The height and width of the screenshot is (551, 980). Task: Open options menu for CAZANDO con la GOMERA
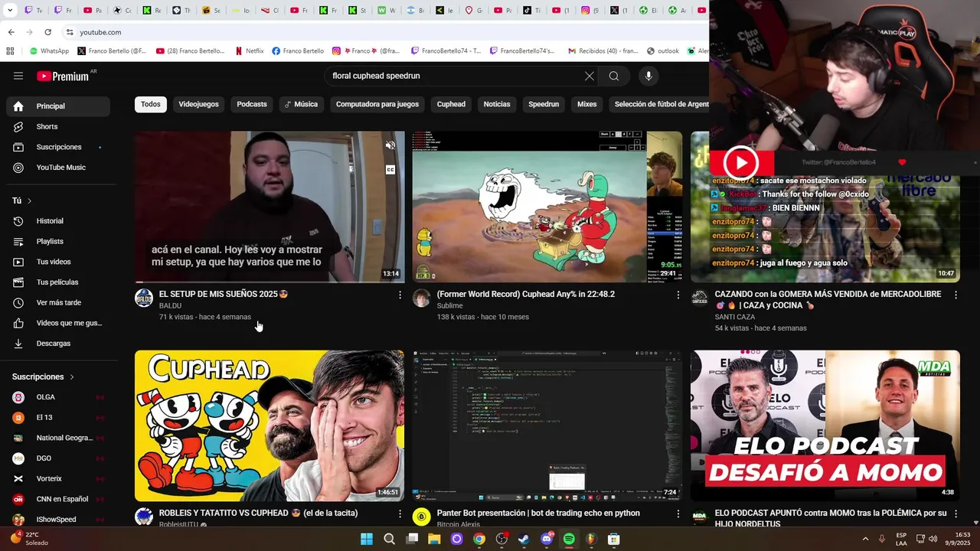click(x=955, y=295)
